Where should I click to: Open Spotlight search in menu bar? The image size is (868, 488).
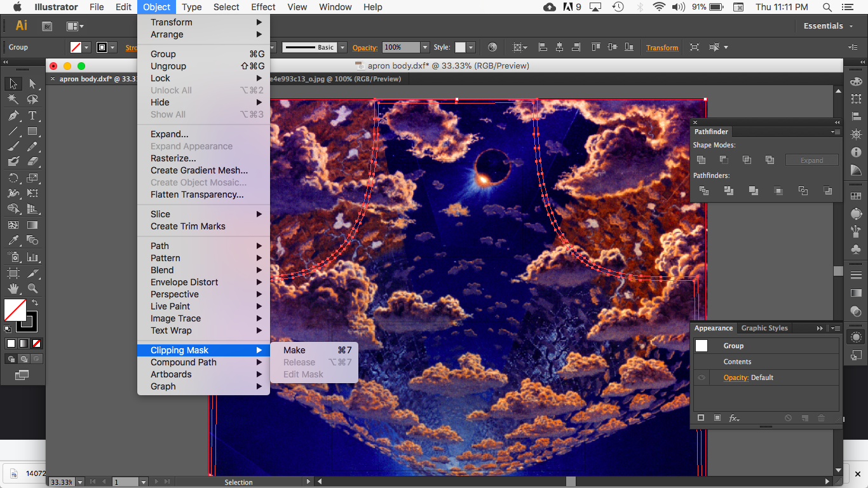[x=827, y=7]
